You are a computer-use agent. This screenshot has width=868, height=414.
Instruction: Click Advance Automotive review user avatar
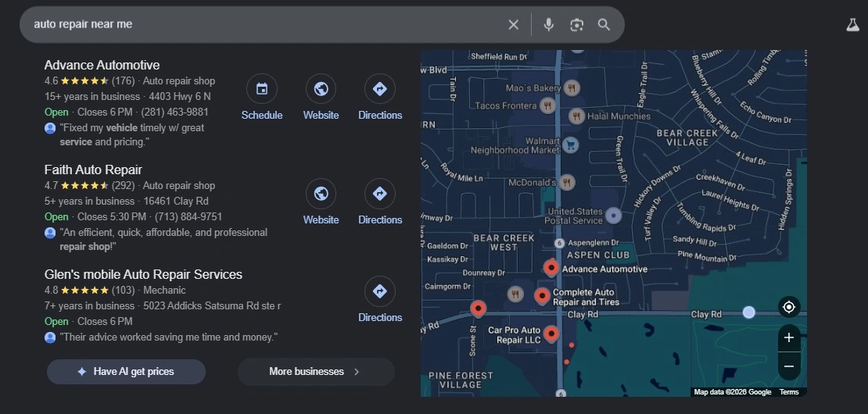click(50, 128)
